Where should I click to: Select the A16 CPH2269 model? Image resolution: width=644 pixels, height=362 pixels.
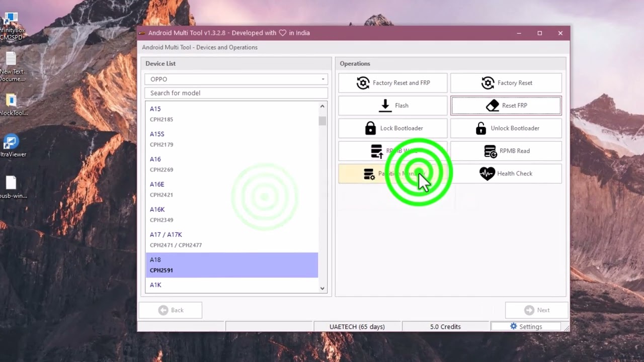click(232, 164)
